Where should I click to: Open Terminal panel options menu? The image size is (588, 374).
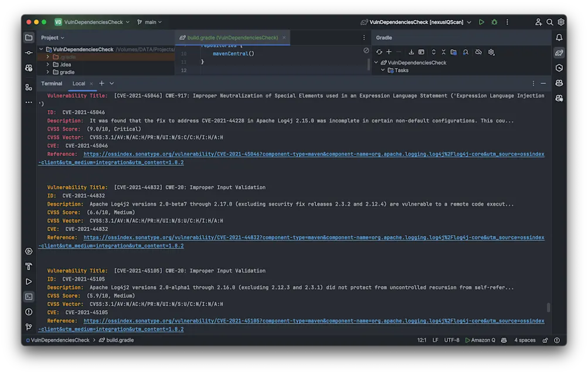533,83
